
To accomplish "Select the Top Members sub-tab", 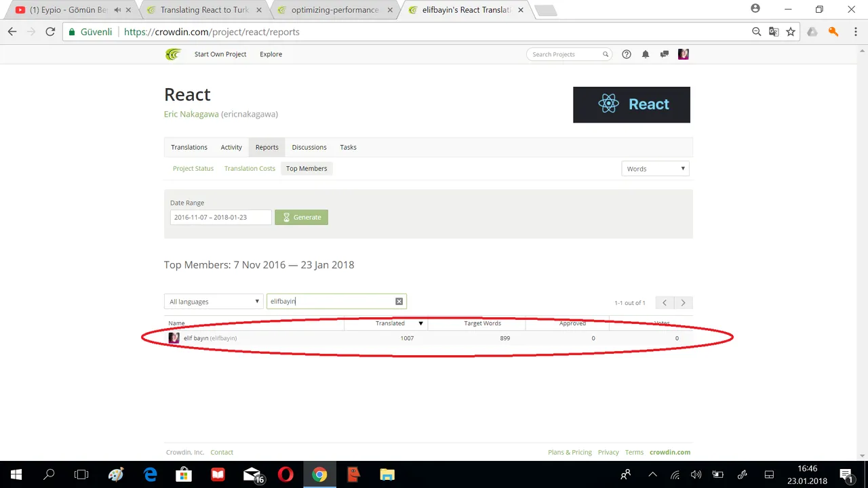I will 307,168.
